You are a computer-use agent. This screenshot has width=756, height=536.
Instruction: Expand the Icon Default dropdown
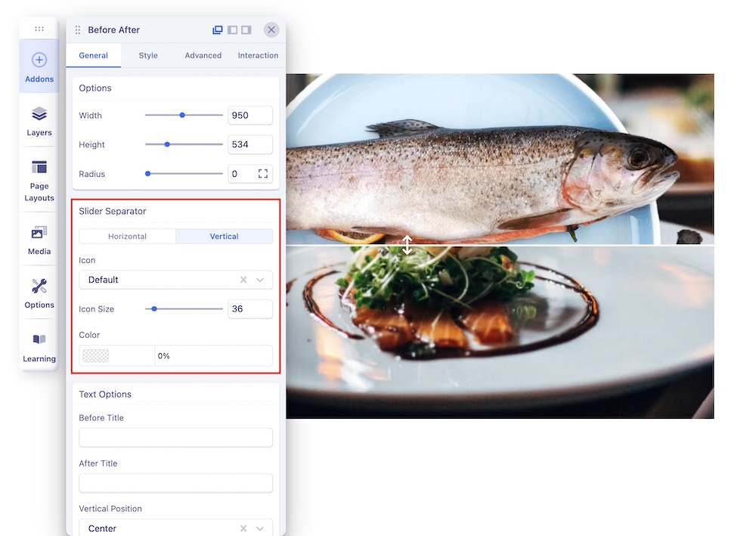[x=260, y=280]
